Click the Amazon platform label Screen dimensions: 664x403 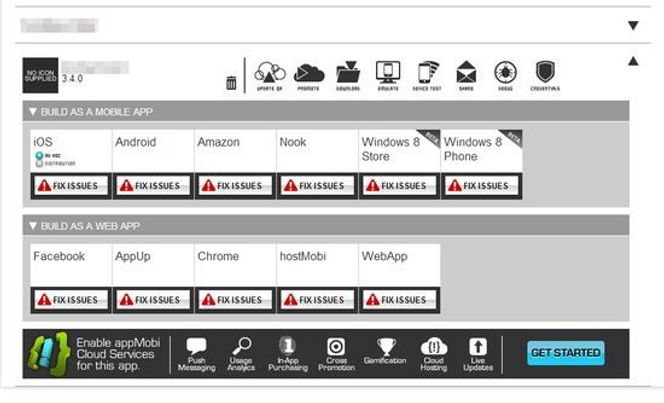(x=219, y=142)
